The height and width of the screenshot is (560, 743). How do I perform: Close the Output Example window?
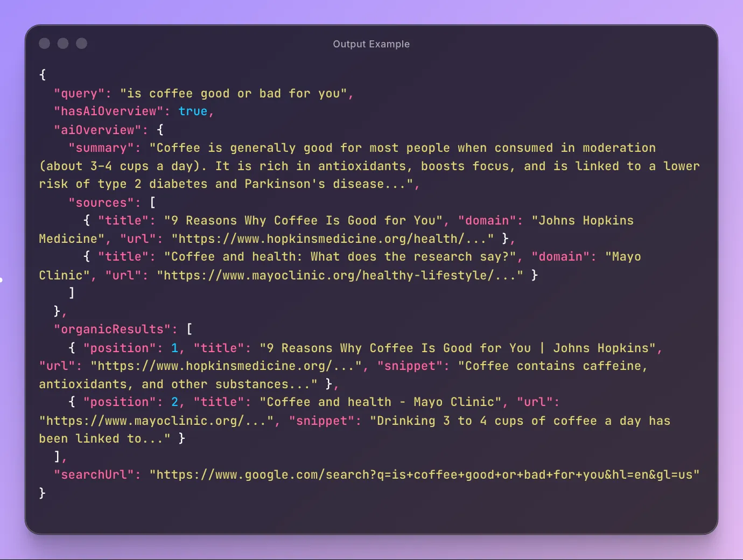(45, 44)
